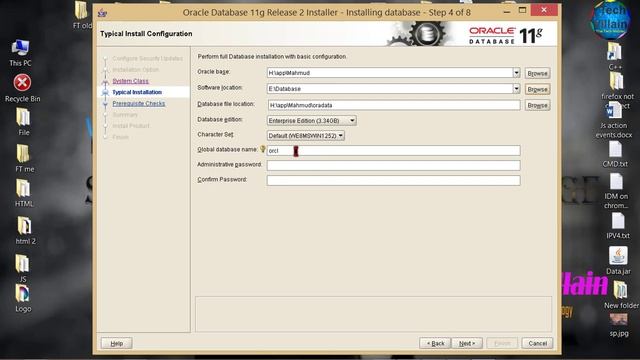Click the Next button
The width and height of the screenshot is (640, 360).
[467, 343]
